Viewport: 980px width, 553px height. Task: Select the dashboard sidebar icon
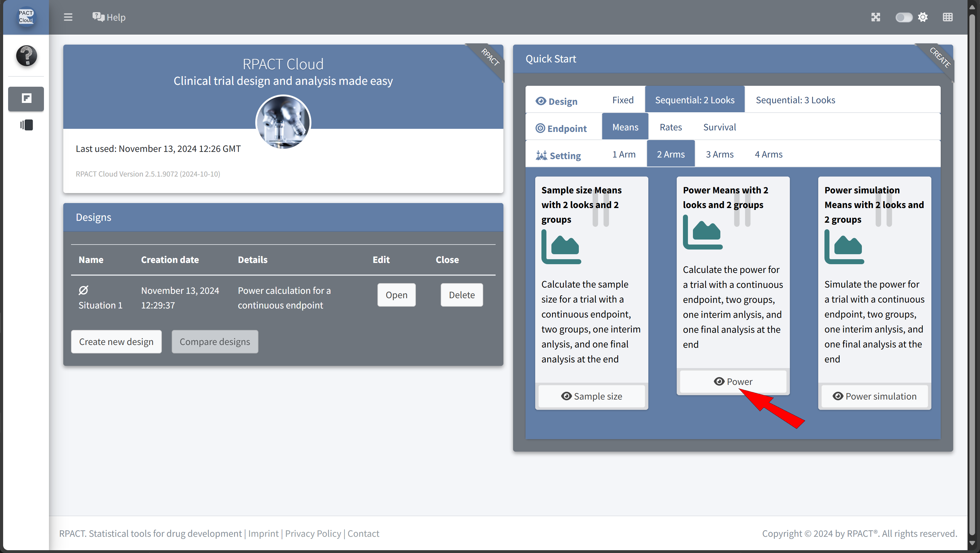pyautogui.click(x=26, y=99)
